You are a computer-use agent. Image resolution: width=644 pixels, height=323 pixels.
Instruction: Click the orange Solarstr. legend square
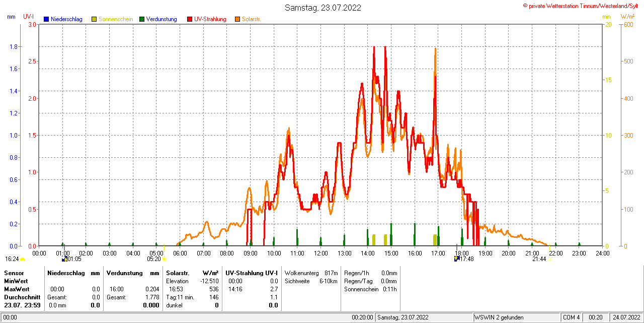coord(237,19)
